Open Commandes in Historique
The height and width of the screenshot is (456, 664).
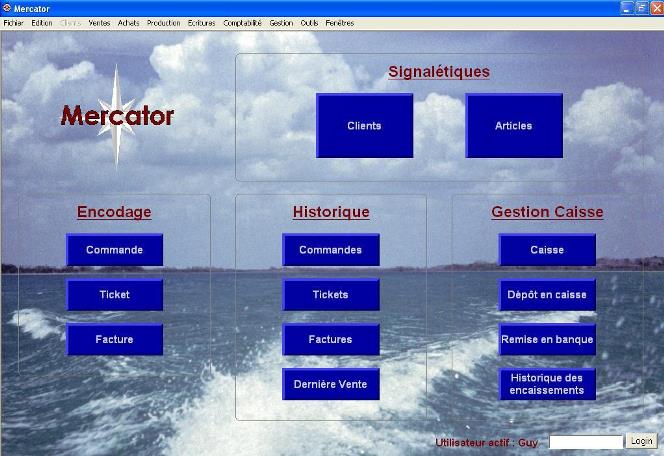pos(331,250)
